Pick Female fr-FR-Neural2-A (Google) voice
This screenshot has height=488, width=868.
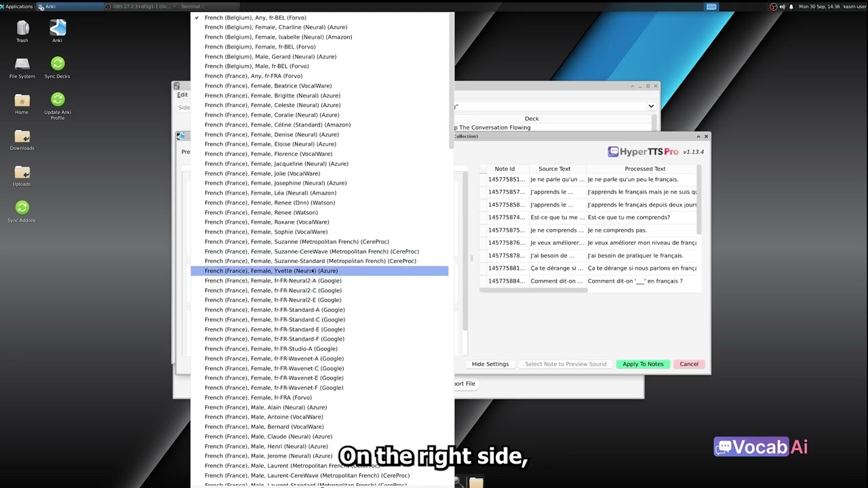(x=319, y=281)
